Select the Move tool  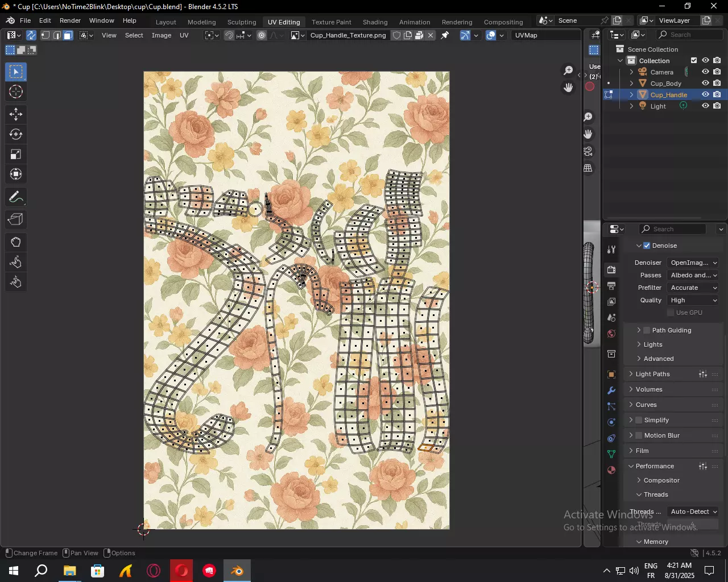[x=16, y=114]
